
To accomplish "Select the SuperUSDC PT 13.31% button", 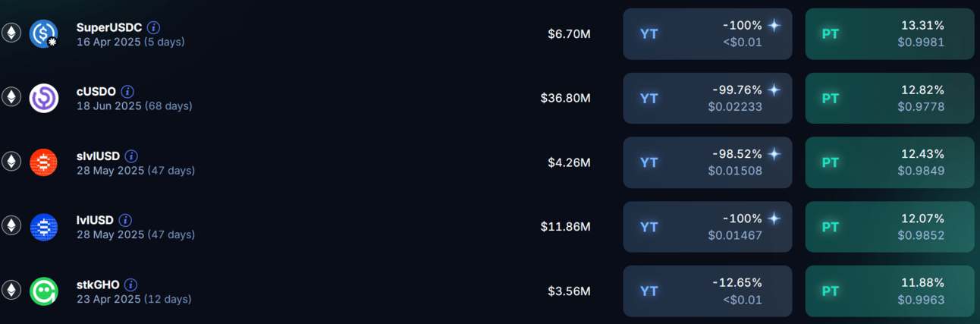I will click(x=889, y=33).
